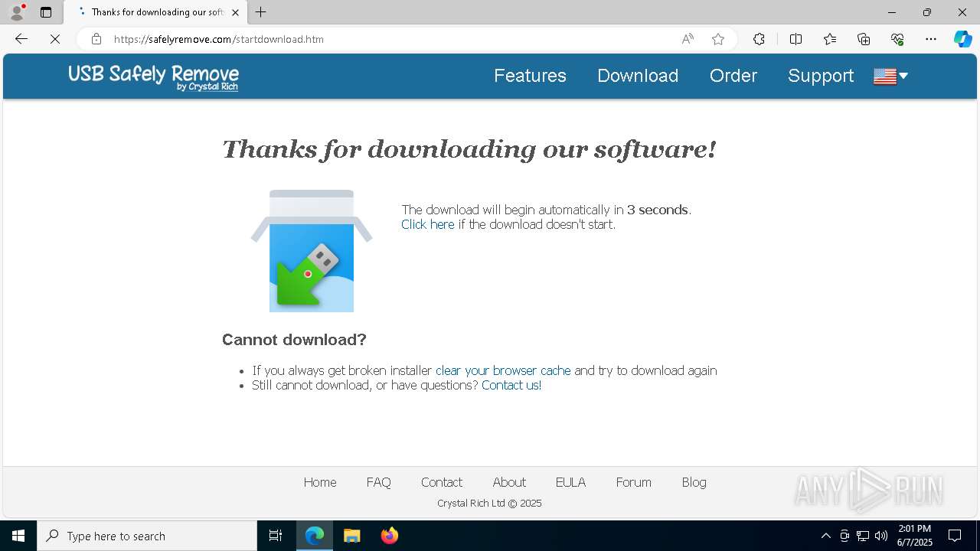The image size is (980, 551).
Task: Stop page loading with X button
Action: [x=55, y=39]
